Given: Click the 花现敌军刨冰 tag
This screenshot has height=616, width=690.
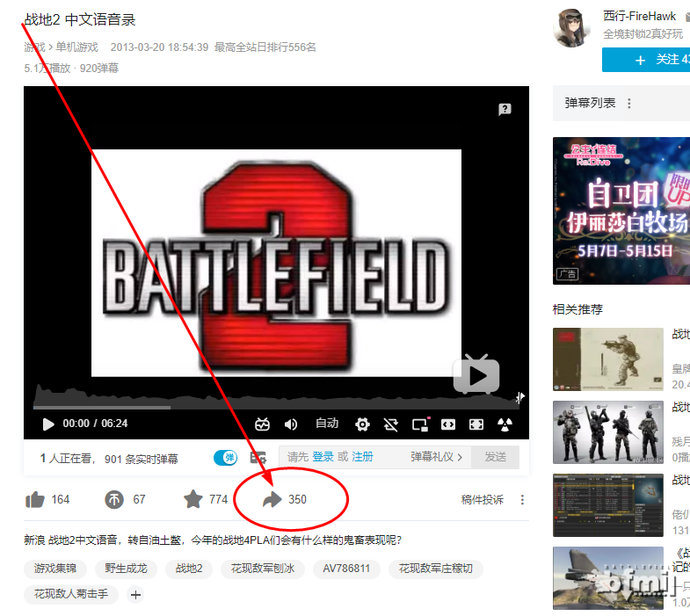Looking at the screenshot, I should (263, 569).
